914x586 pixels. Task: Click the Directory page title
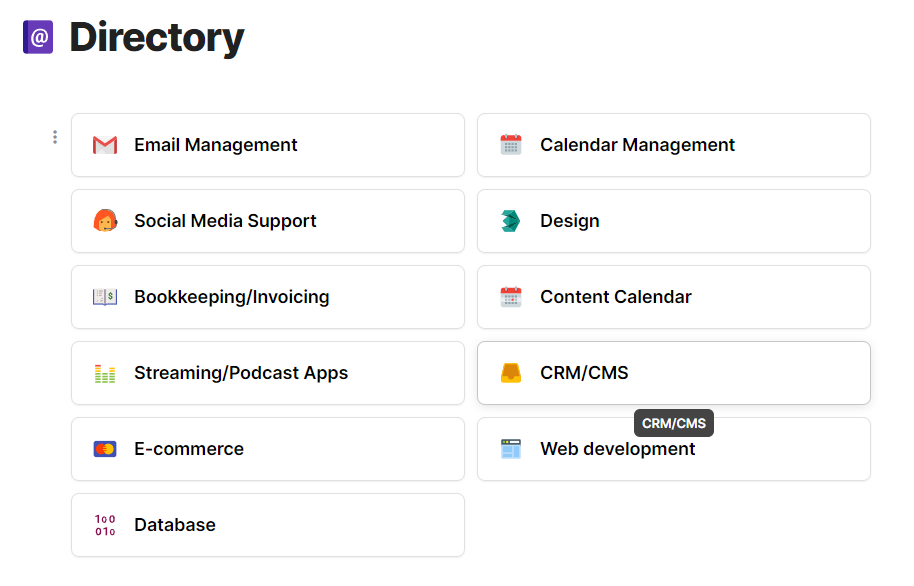(x=157, y=38)
